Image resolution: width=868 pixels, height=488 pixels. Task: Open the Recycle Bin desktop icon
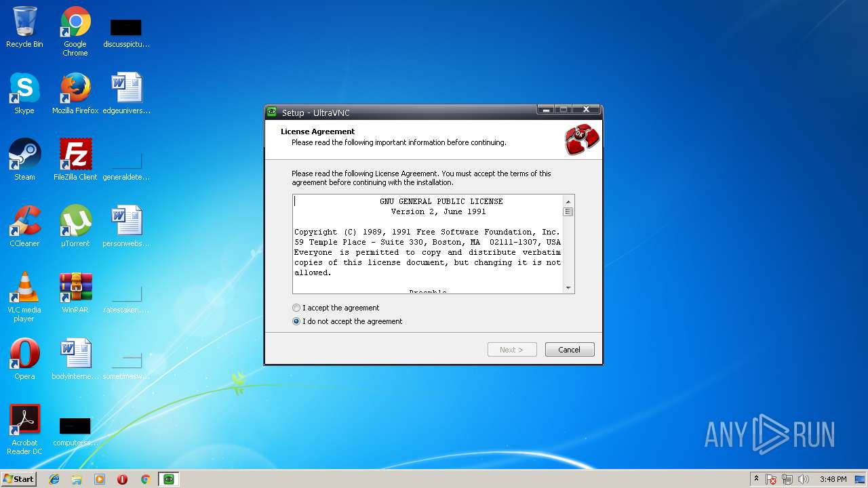point(24,28)
